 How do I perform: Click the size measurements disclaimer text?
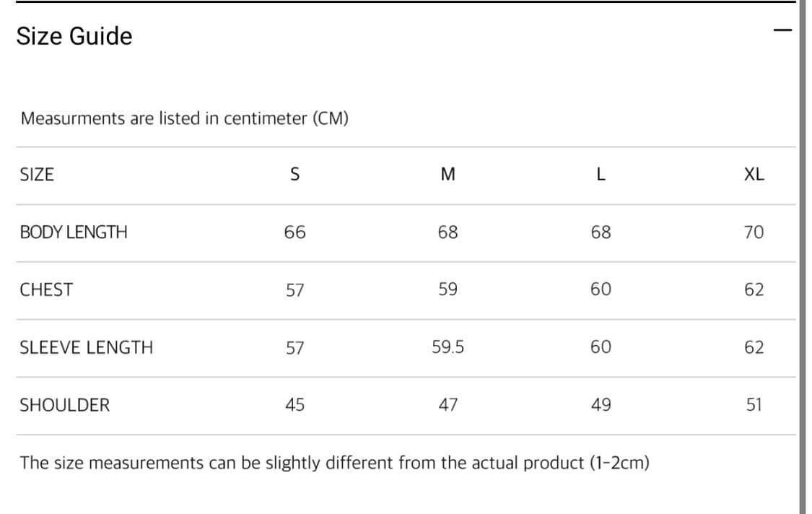334,463
